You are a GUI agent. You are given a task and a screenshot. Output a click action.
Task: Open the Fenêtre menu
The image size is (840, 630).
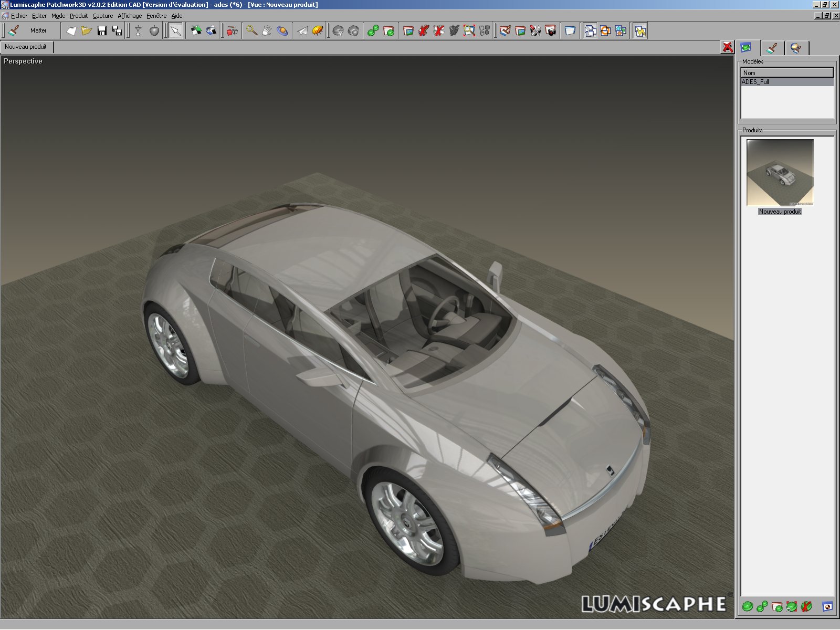click(156, 16)
